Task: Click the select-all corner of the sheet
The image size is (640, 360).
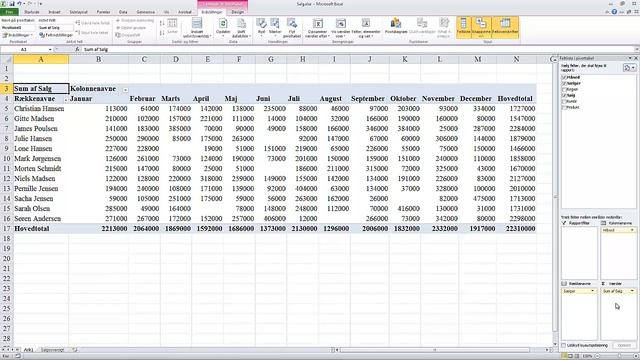Action: 7,59
